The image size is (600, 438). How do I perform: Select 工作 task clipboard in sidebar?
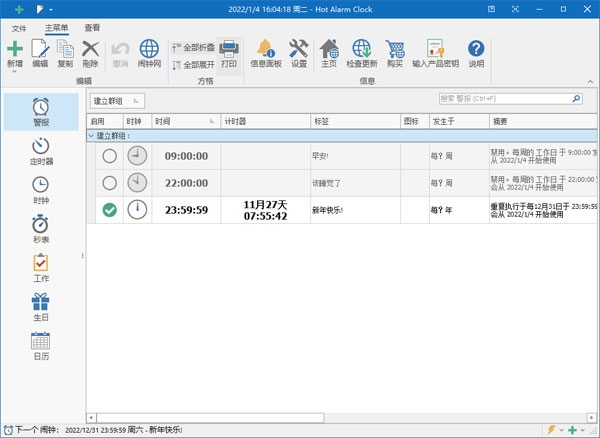pos(41,268)
